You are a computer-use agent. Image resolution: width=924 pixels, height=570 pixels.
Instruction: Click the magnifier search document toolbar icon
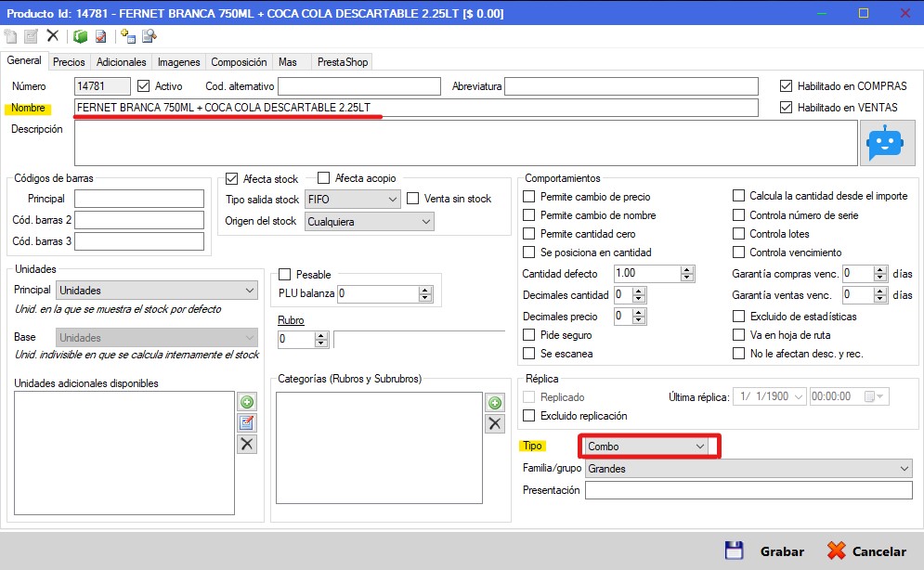coord(150,36)
